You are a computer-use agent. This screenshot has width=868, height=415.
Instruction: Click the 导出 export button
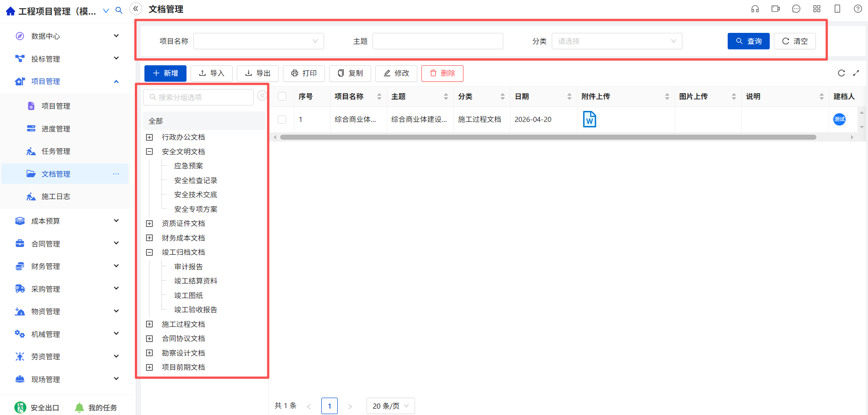click(x=258, y=74)
